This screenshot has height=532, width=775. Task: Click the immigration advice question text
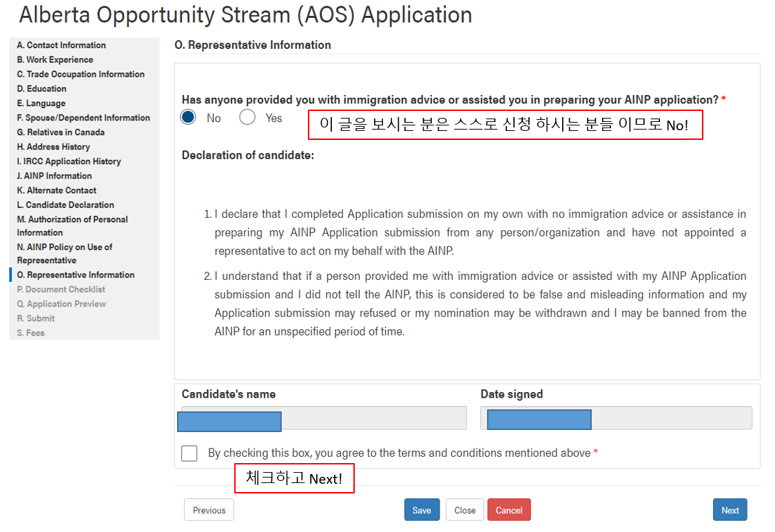[450, 100]
